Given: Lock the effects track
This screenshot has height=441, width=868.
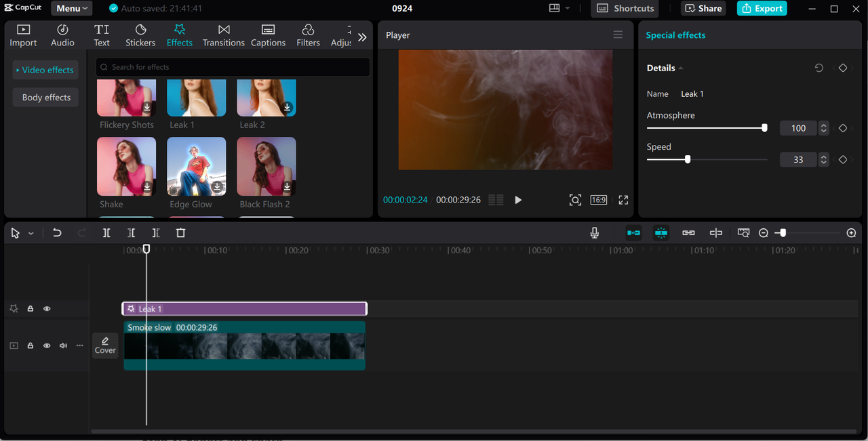Looking at the screenshot, I should (31, 309).
